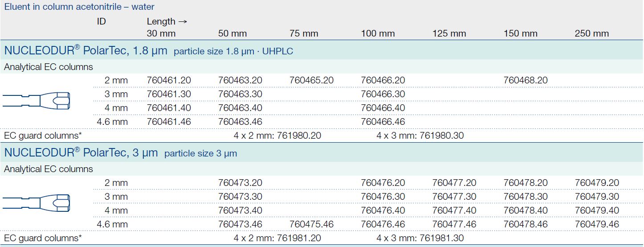Image resolution: width=644 pixels, height=247 pixels.
Task: Select part number 760461.20
Action: (169, 80)
